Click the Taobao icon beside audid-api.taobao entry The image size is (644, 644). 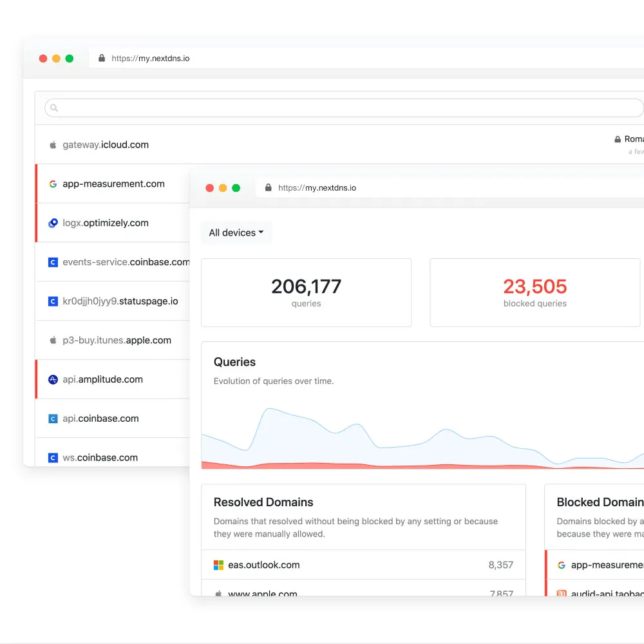tap(562, 594)
